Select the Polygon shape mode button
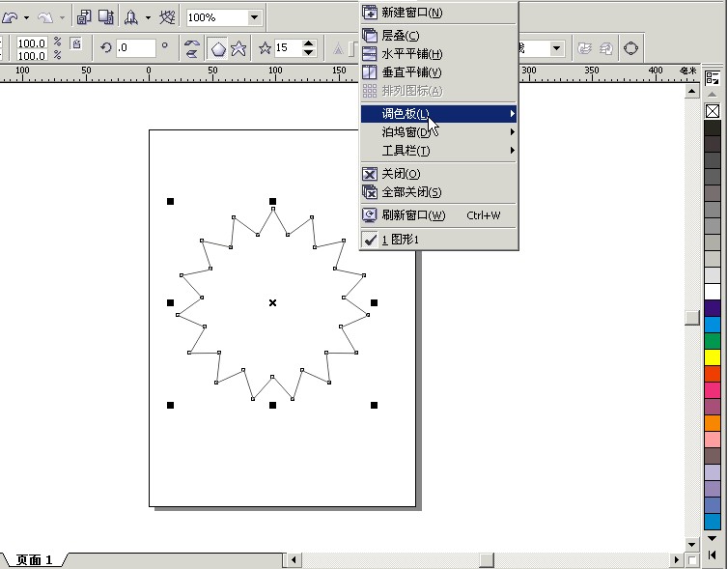This screenshot has height=569, width=728. (x=218, y=48)
